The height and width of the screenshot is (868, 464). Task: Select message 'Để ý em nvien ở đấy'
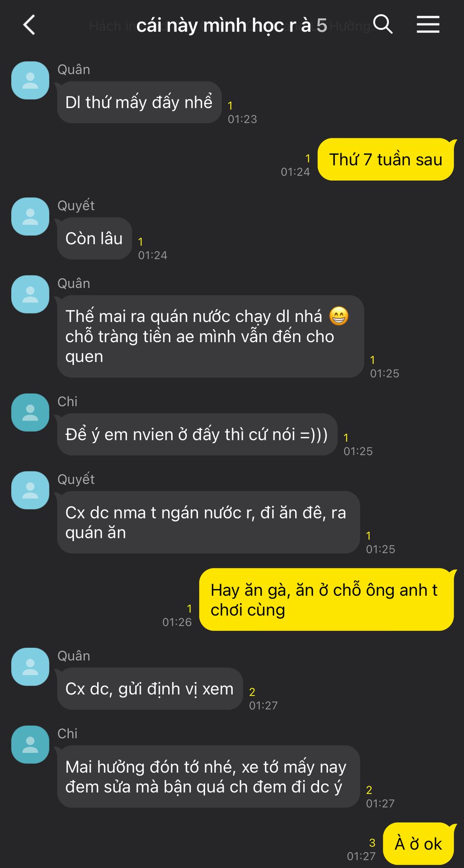point(197,434)
